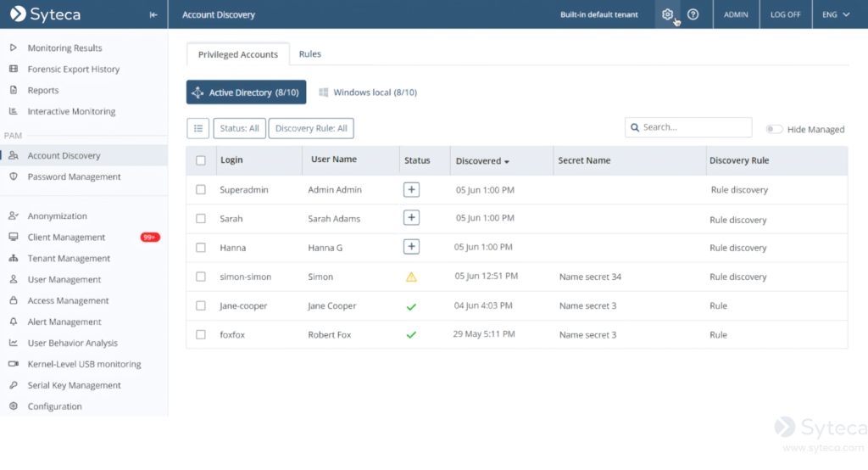Select Account Discovery in sidebar
This screenshot has width=868, height=470.
tap(64, 155)
